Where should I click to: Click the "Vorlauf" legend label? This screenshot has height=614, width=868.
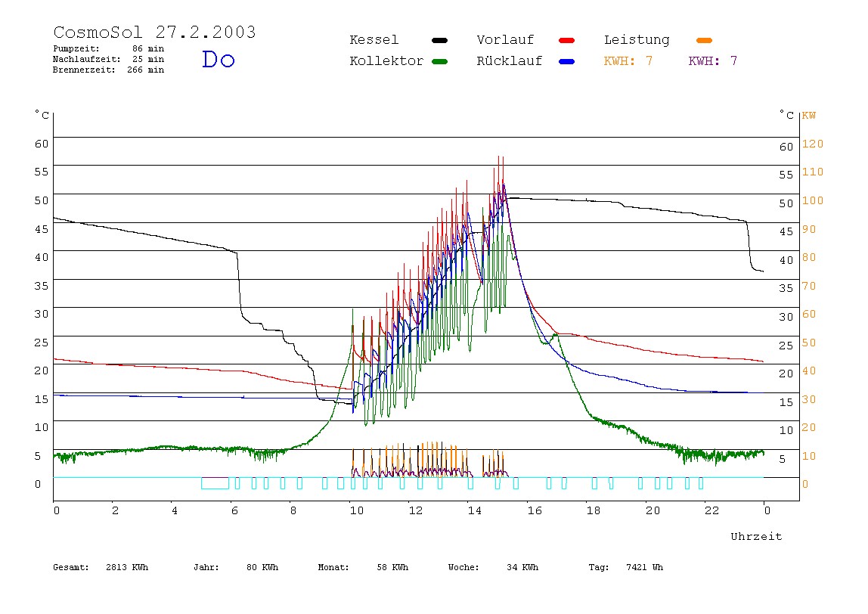[x=505, y=40]
